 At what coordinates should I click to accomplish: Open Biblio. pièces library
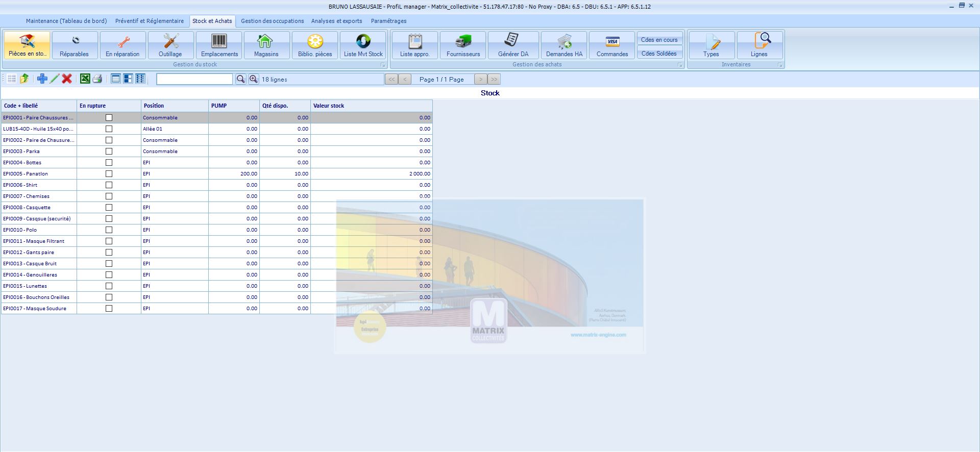(x=315, y=45)
